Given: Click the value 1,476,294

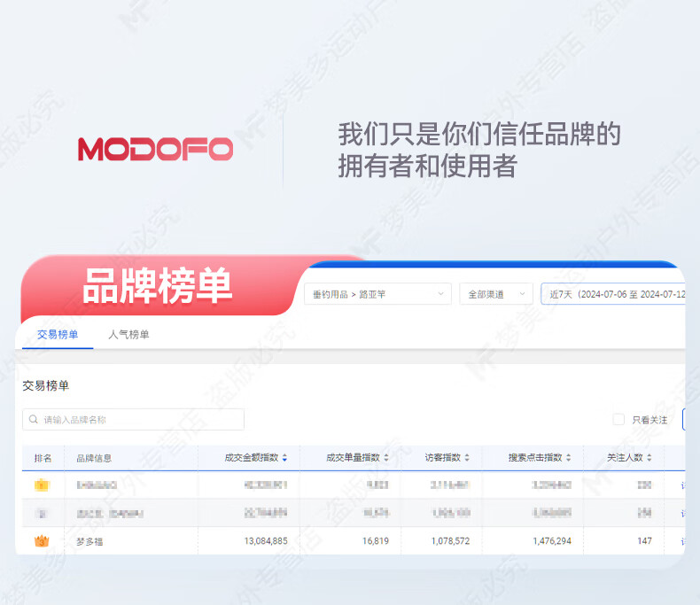Looking at the screenshot, I should pyautogui.click(x=552, y=541).
